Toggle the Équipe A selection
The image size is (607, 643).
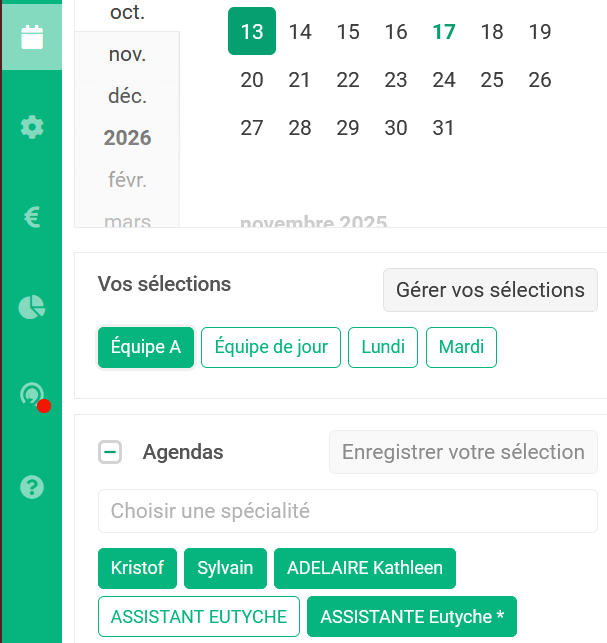pos(146,348)
